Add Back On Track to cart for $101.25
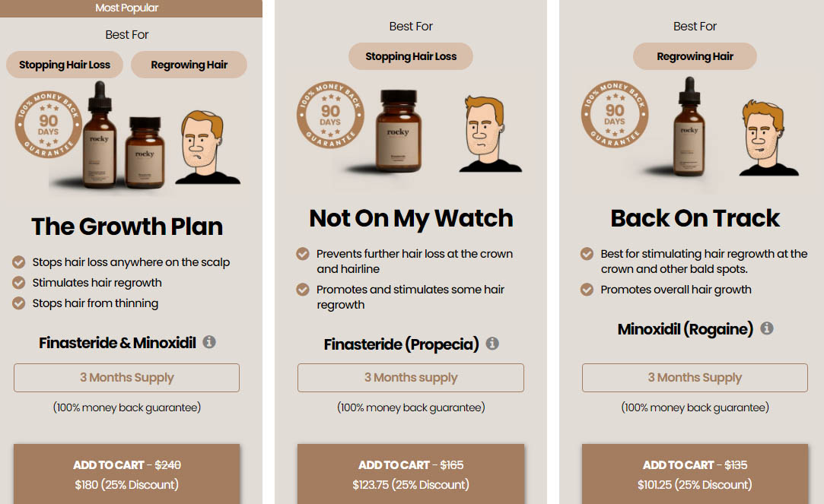This screenshot has width=824, height=504. [695, 474]
